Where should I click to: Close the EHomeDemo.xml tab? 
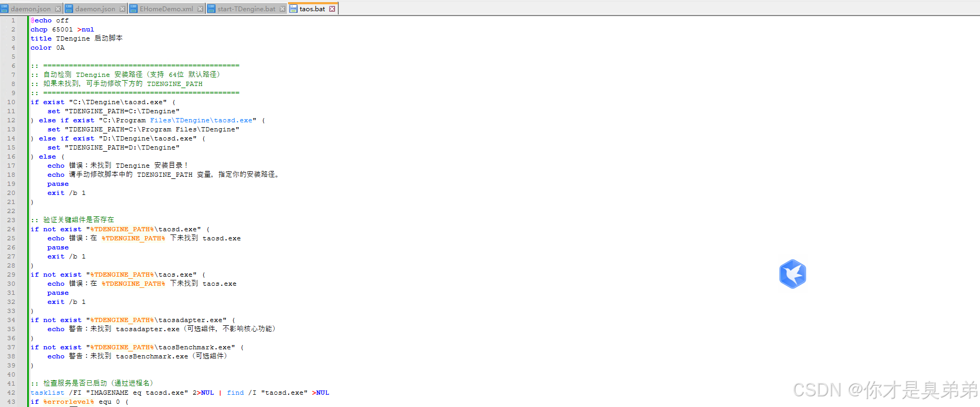(x=200, y=9)
